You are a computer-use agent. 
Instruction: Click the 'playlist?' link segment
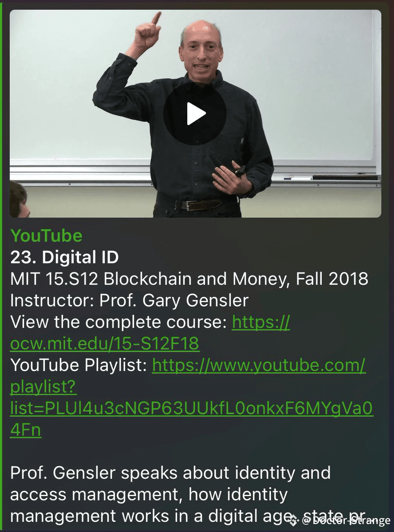[x=43, y=387]
